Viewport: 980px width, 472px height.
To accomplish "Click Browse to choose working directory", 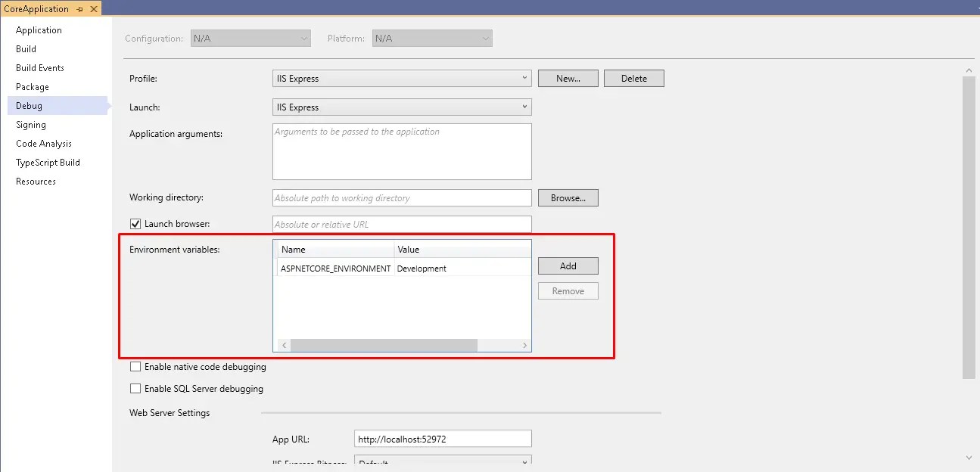I will click(568, 197).
